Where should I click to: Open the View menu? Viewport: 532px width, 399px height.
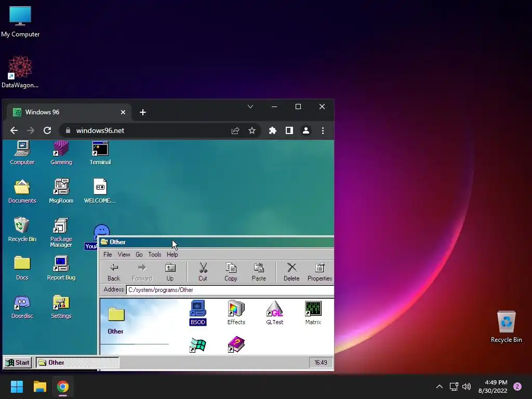(124, 255)
